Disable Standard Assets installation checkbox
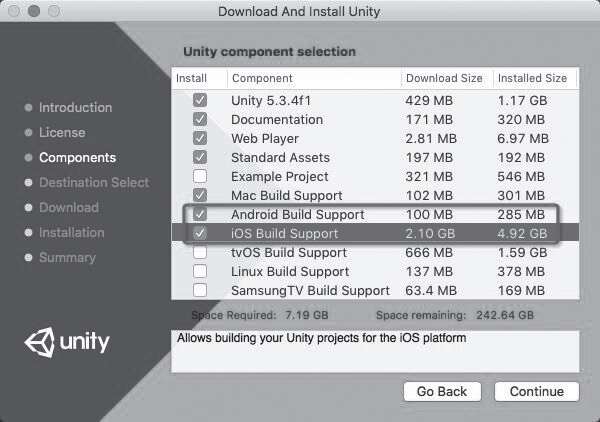 point(200,157)
